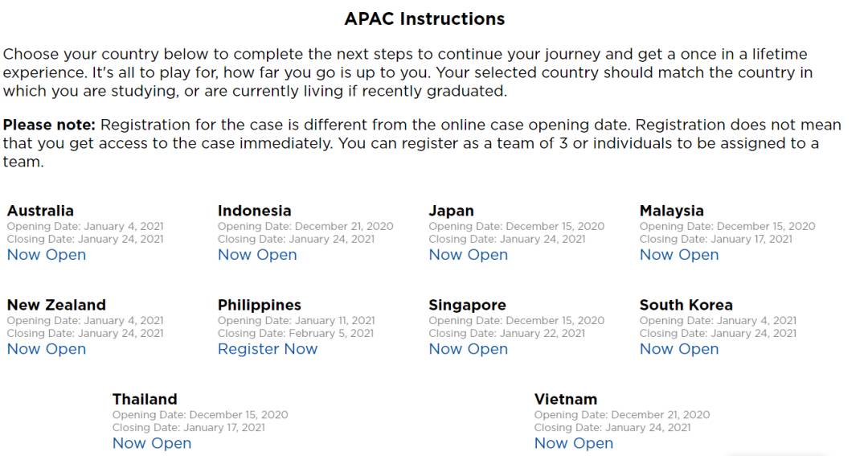The height and width of the screenshot is (456, 868).
Task: Click the Malaysia country heading
Action: [672, 211]
